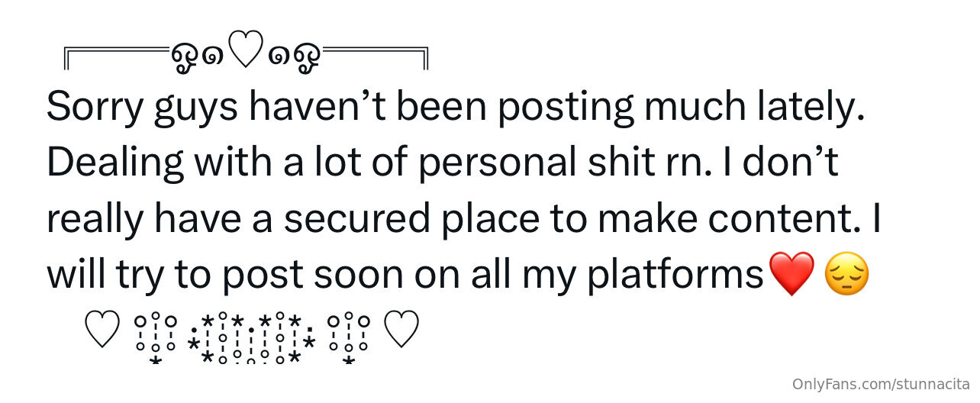Click the pensive sad face emoji

click(x=846, y=275)
